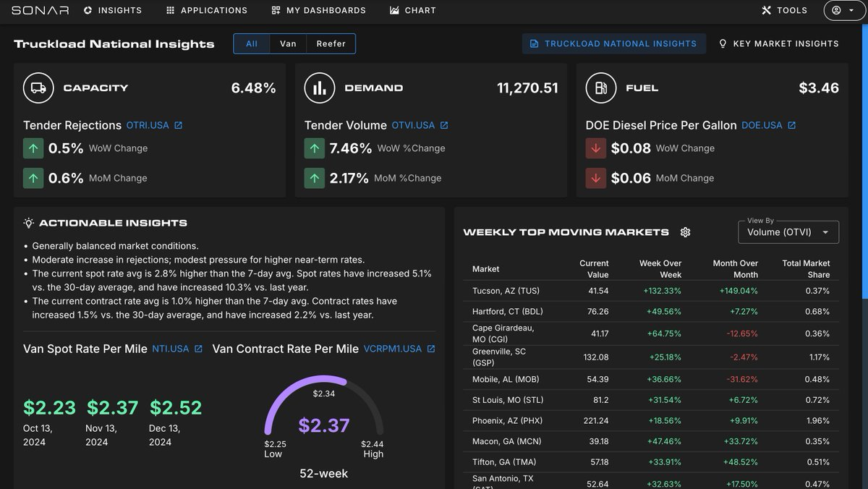The width and height of the screenshot is (868, 489).
Task: Click external link icon next to VCRPM1.USA
Action: click(431, 349)
